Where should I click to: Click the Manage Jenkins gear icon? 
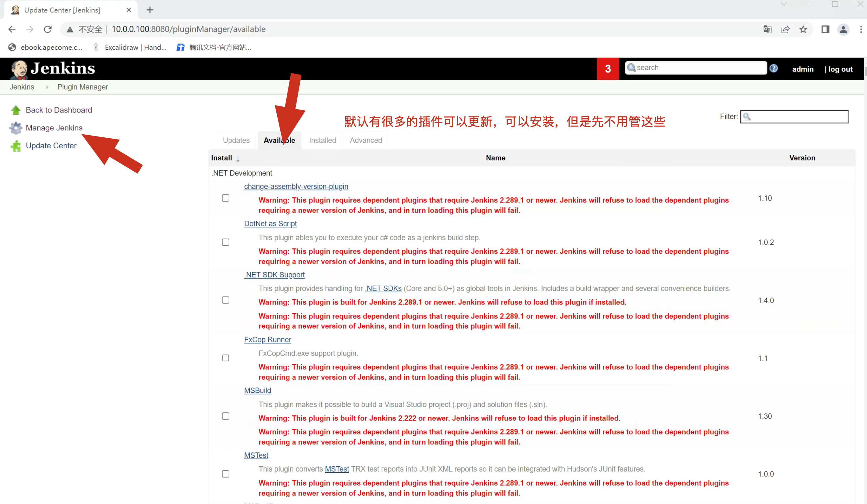click(15, 128)
